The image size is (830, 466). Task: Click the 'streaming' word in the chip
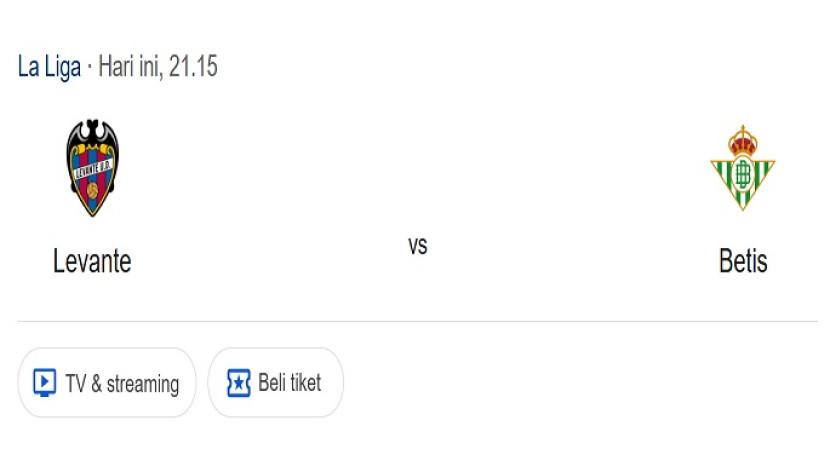142,383
